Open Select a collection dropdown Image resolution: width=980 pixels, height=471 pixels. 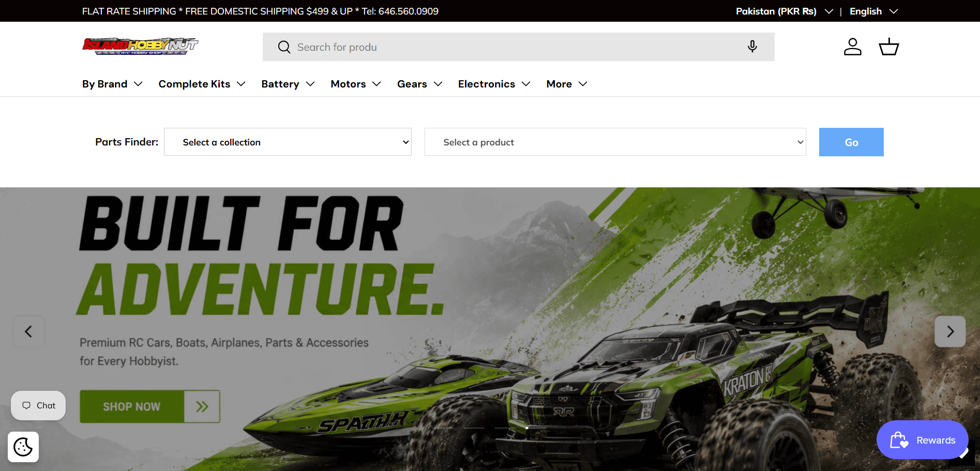pyautogui.click(x=288, y=142)
